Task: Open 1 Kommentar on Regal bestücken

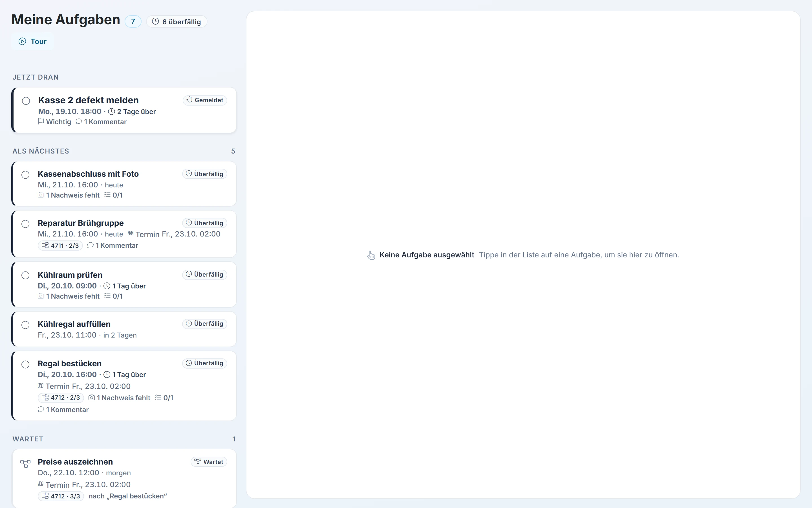Action: click(x=63, y=410)
